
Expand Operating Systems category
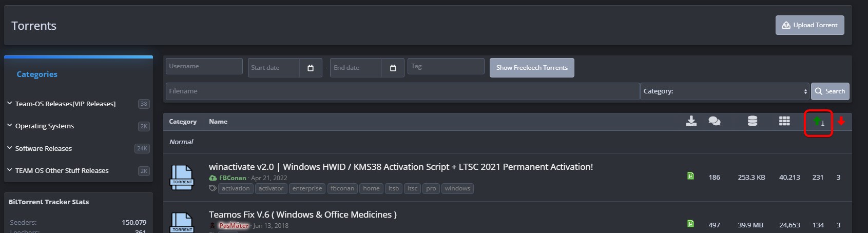tap(9, 125)
